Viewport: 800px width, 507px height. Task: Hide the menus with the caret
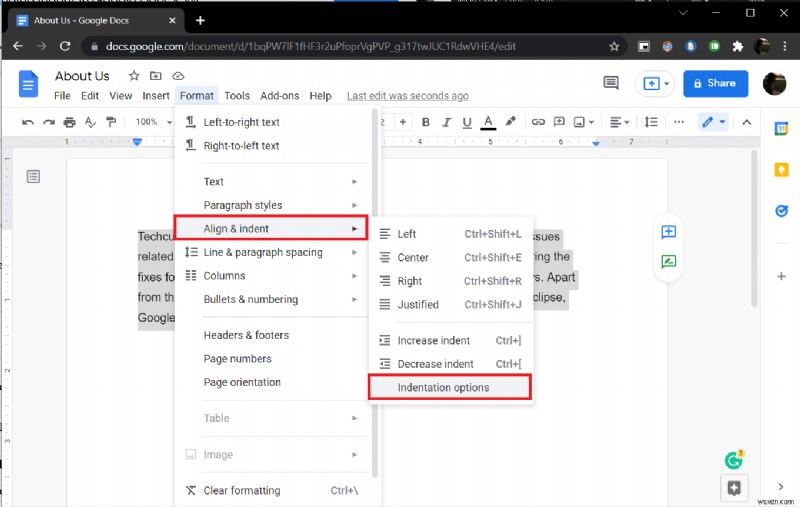pos(746,122)
